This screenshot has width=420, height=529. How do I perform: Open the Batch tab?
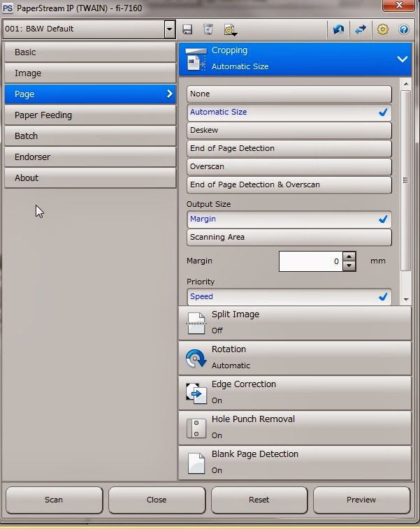(x=90, y=136)
